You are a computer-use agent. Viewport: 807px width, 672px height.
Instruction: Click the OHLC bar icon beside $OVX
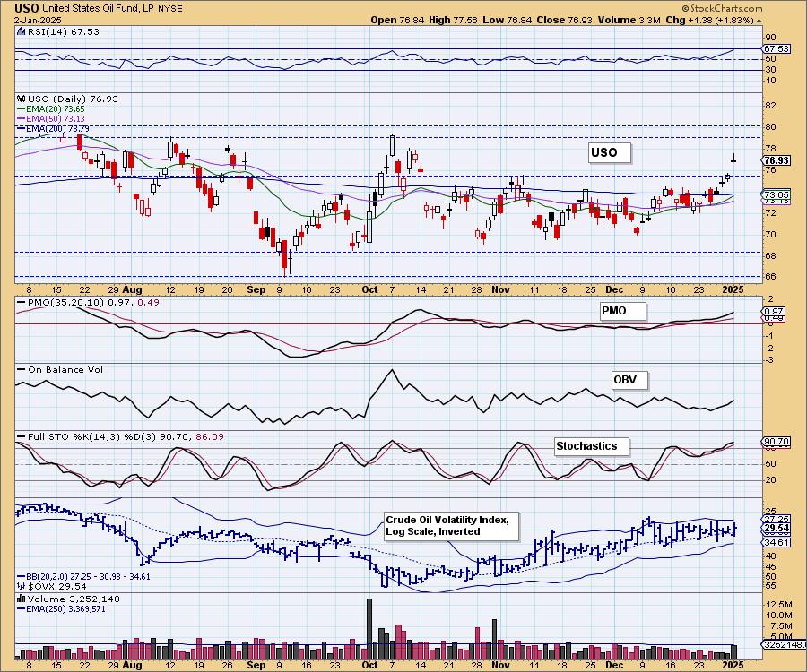22,586
